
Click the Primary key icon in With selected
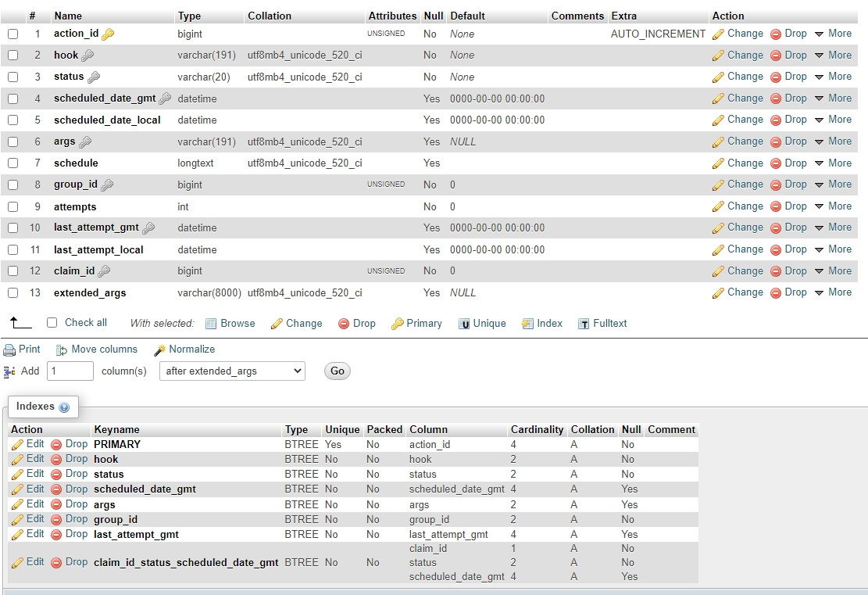(397, 324)
